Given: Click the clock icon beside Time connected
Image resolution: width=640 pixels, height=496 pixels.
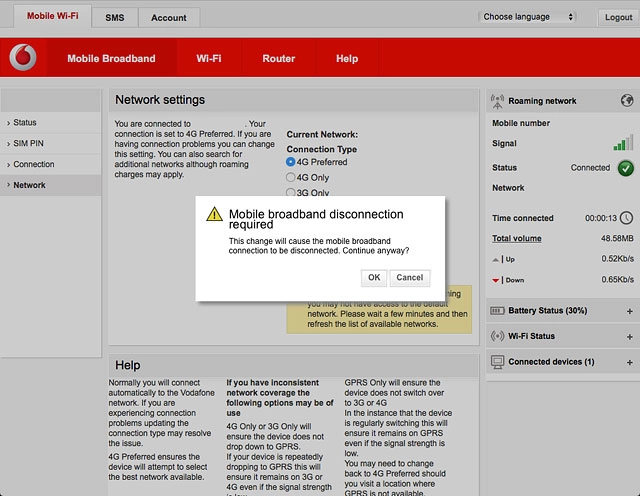Looking at the screenshot, I should [627, 218].
